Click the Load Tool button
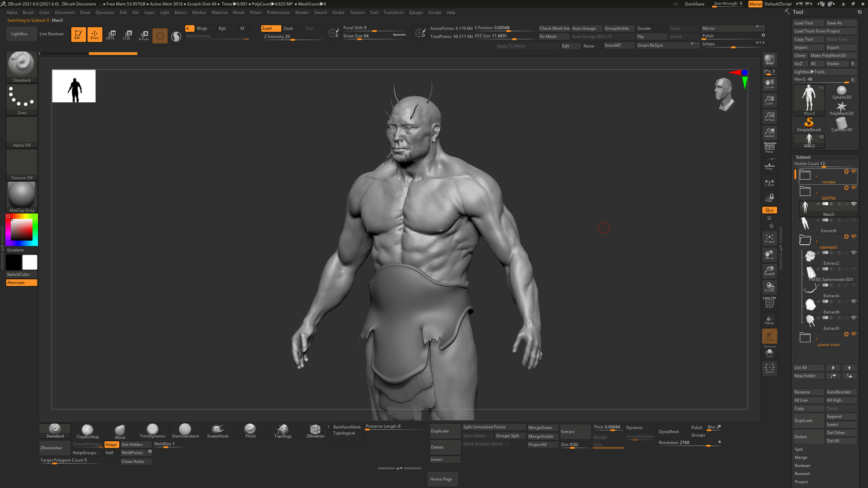This screenshot has height=488, width=868. tap(809, 23)
